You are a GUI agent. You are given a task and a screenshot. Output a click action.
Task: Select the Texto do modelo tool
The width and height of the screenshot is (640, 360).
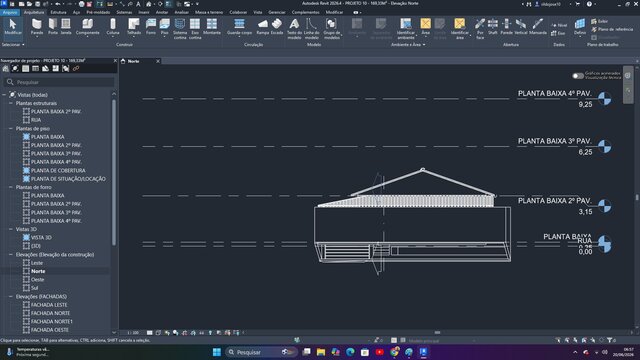[294, 29]
